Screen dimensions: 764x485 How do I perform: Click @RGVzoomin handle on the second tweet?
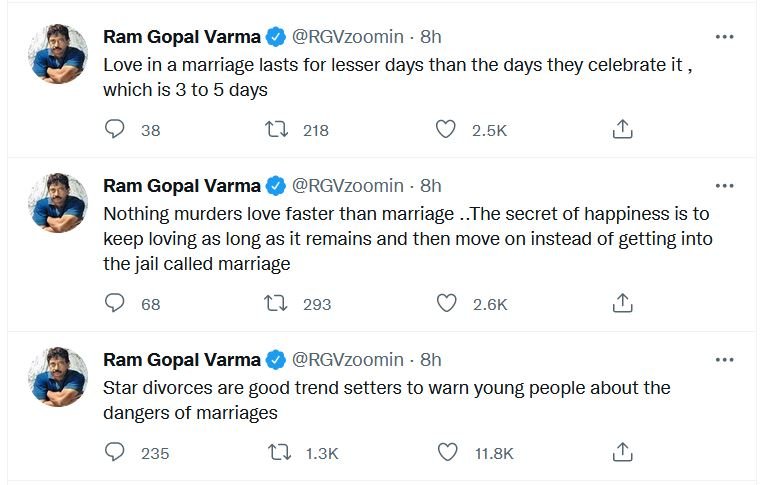coord(348,186)
